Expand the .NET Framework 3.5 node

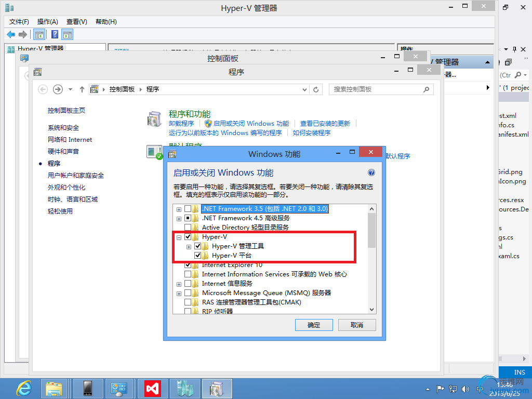click(x=179, y=209)
